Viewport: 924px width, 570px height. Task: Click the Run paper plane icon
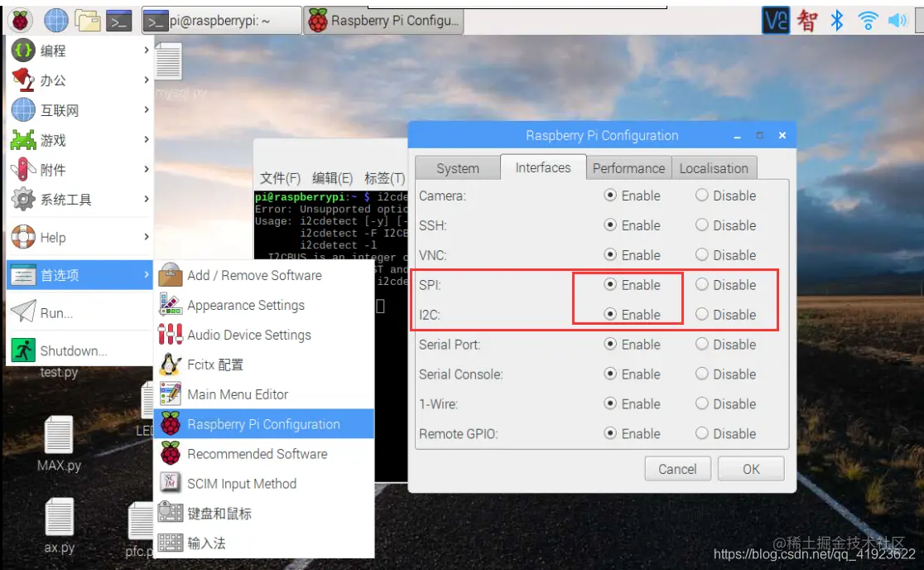pyautogui.click(x=23, y=312)
